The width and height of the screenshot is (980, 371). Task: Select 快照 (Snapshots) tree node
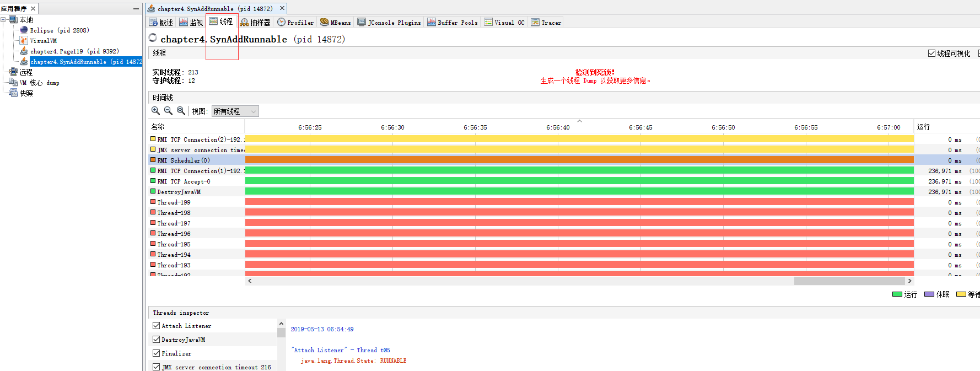pos(26,93)
